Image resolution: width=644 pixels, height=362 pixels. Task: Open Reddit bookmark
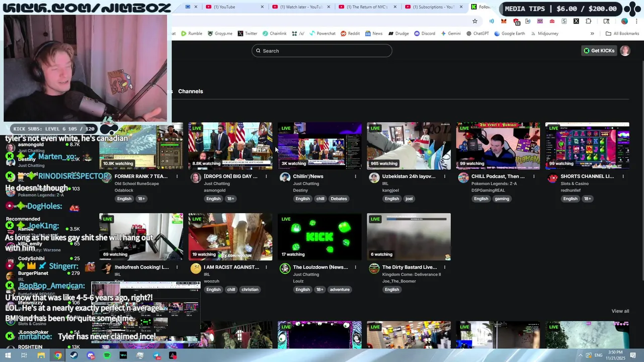pos(350,34)
